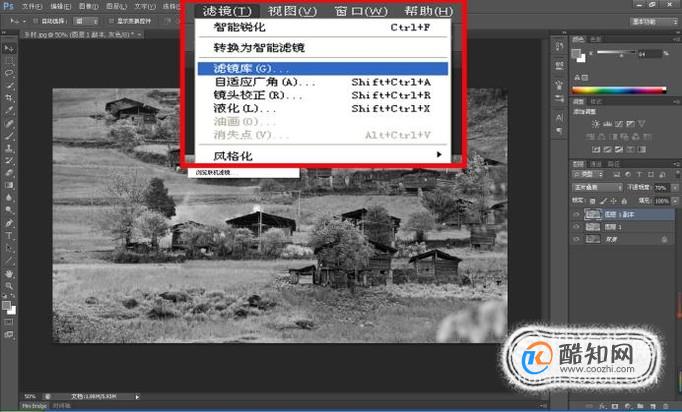Toggle Quick Mask mode icon

(9, 322)
